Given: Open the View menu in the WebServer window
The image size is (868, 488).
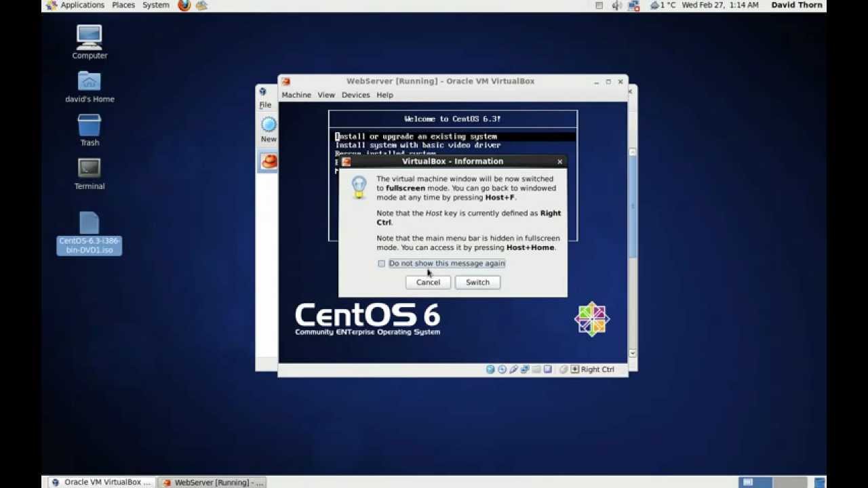Looking at the screenshot, I should (326, 95).
